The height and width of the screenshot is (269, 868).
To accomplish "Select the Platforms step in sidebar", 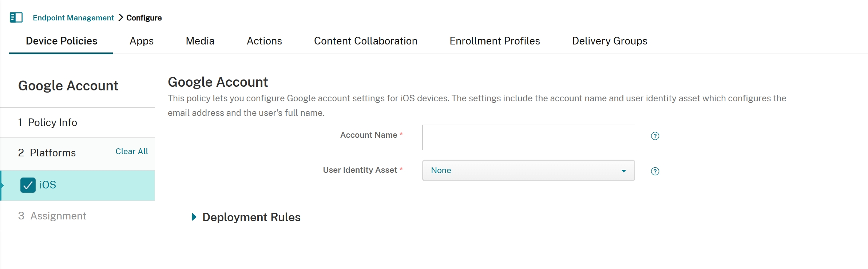I will [x=53, y=153].
